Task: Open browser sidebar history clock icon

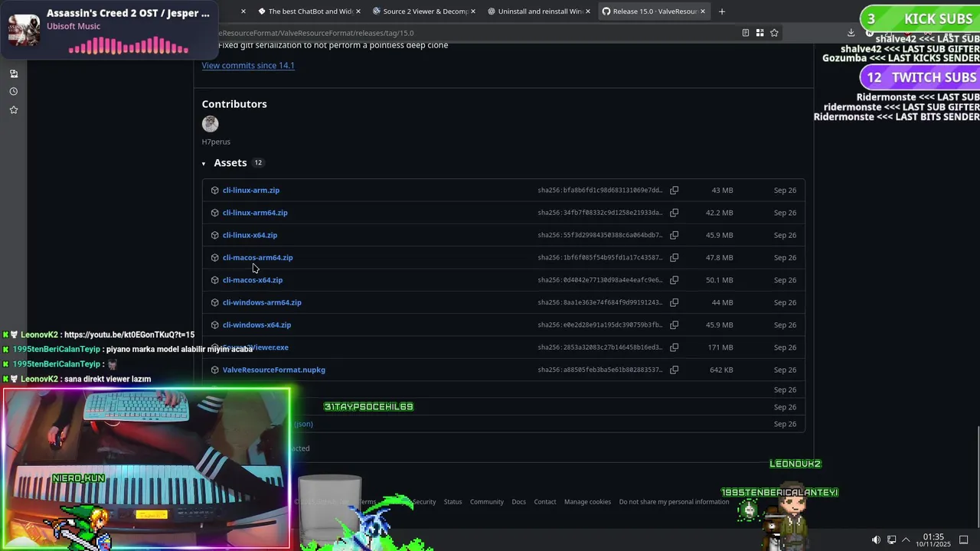Action: (13, 91)
